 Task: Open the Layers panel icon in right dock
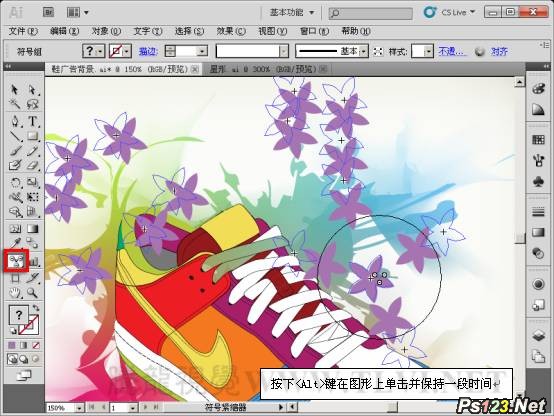click(x=538, y=335)
